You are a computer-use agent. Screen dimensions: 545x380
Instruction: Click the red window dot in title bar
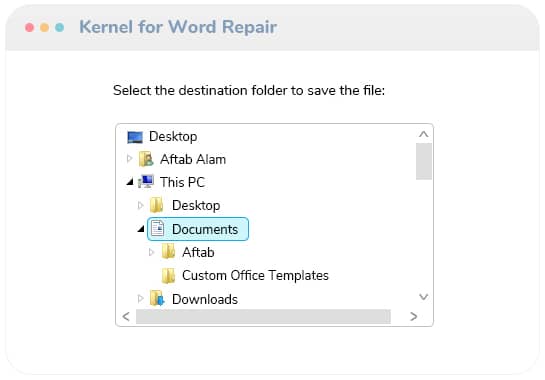click(30, 27)
